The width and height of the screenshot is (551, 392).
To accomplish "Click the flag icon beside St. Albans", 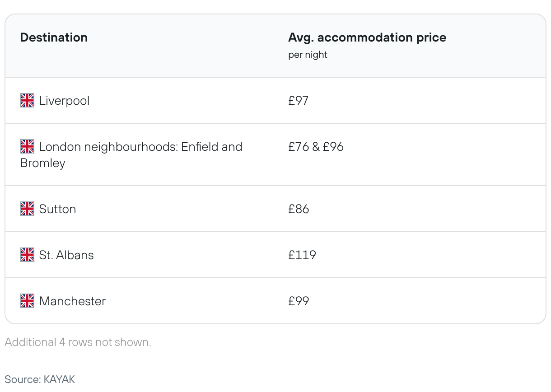I will pyautogui.click(x=27, y=255).
